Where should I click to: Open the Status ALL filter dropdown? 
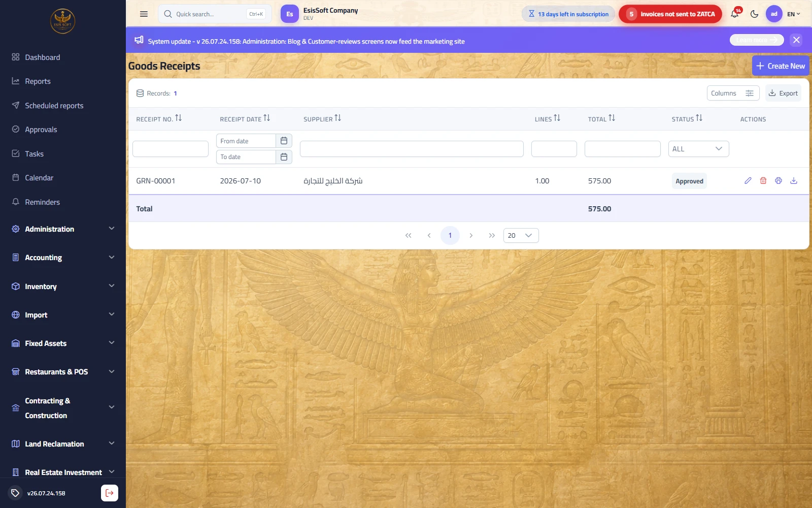pyautogui.click(x=698, y=149)
